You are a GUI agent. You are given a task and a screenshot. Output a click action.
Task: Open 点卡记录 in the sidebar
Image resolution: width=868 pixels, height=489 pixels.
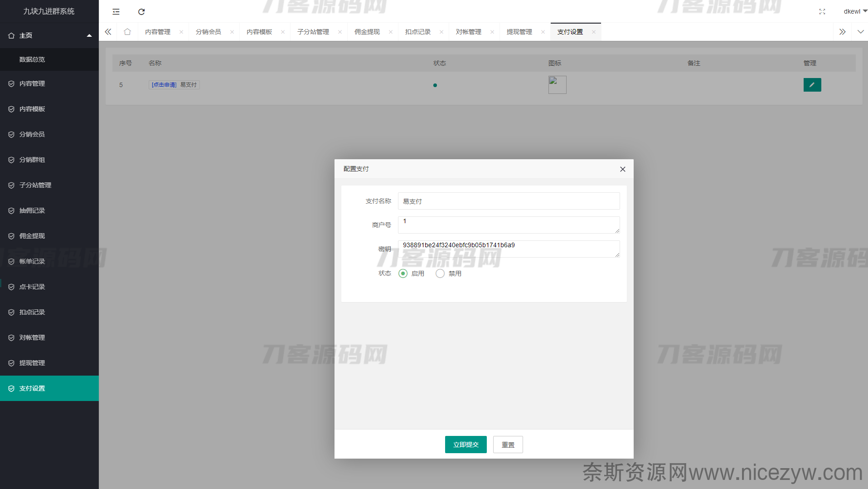pyautogui.click(x=49, y=287)
